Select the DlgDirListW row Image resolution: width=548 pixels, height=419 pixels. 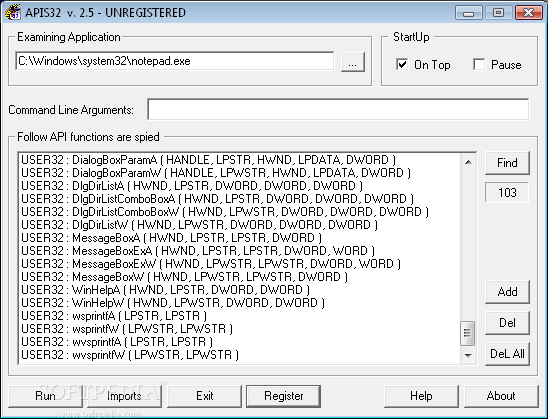click(240, 225)
